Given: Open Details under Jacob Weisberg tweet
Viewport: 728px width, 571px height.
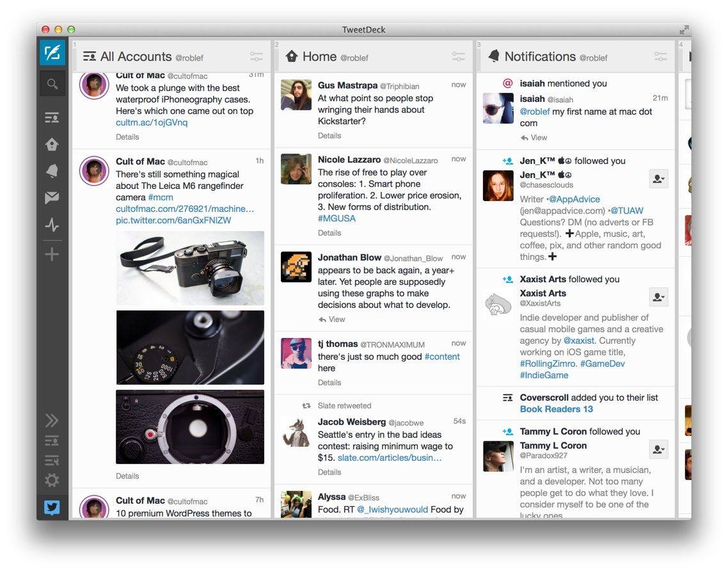Looking at the screenshot, I should 329,472.
